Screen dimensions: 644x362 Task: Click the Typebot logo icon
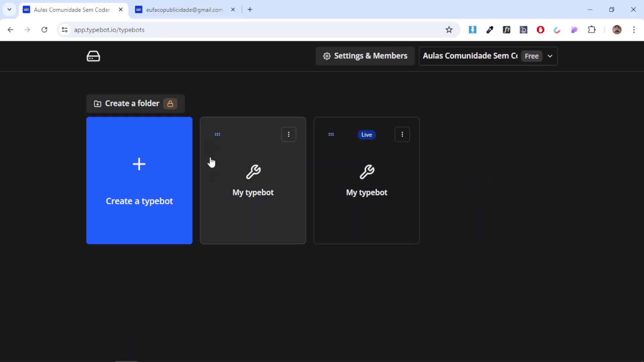click(x=93, y=56)
